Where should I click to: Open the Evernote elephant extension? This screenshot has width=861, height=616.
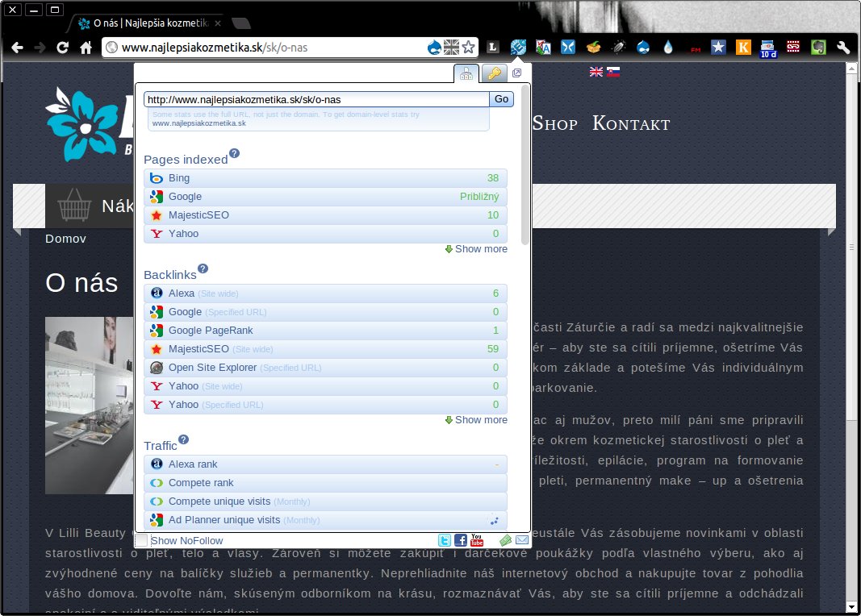click(818, 48)
